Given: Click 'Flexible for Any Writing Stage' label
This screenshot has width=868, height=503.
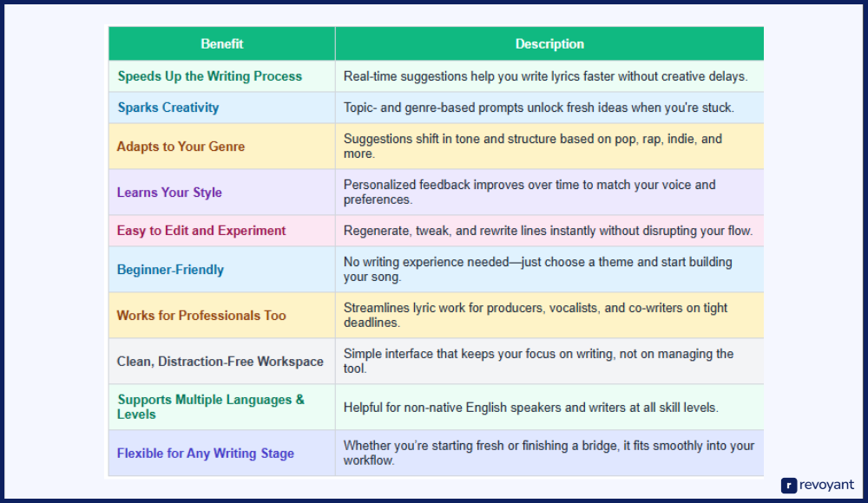Looking at the screenshot, I should tap(206, 454).
